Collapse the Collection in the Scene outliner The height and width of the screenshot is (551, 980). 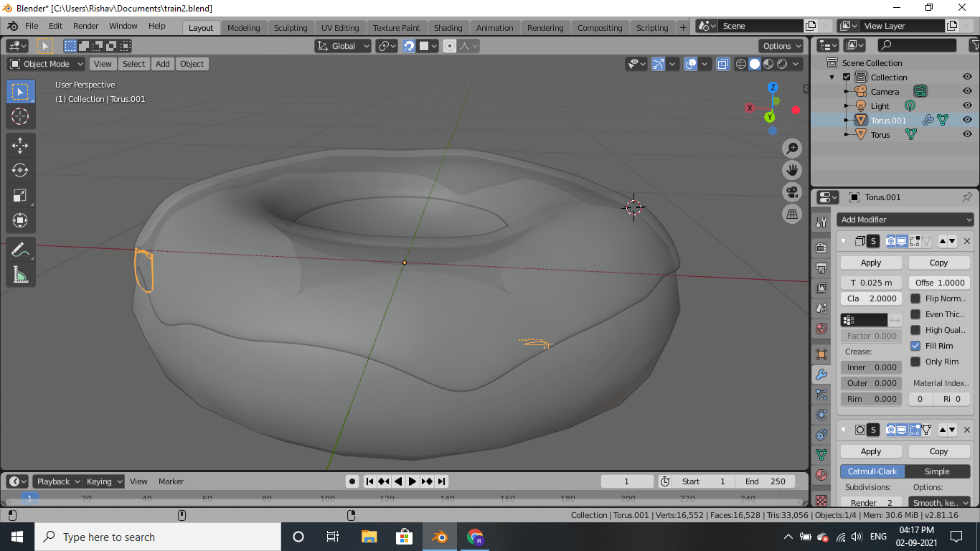point(832,77)
